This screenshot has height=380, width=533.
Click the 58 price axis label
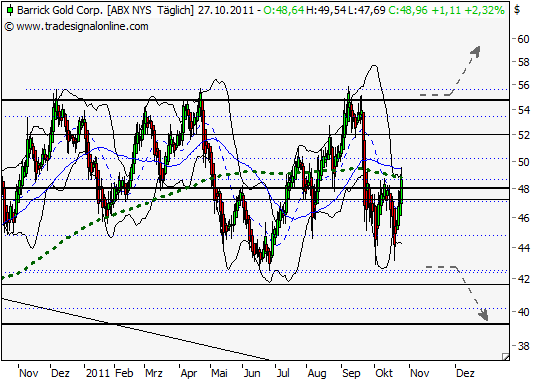[523, 62]
